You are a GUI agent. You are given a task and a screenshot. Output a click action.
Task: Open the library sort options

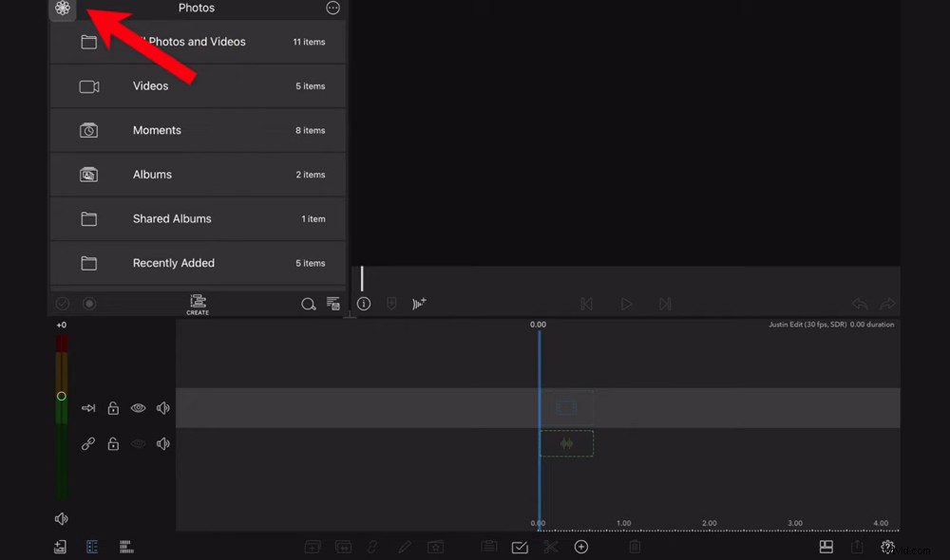point(333,304)
